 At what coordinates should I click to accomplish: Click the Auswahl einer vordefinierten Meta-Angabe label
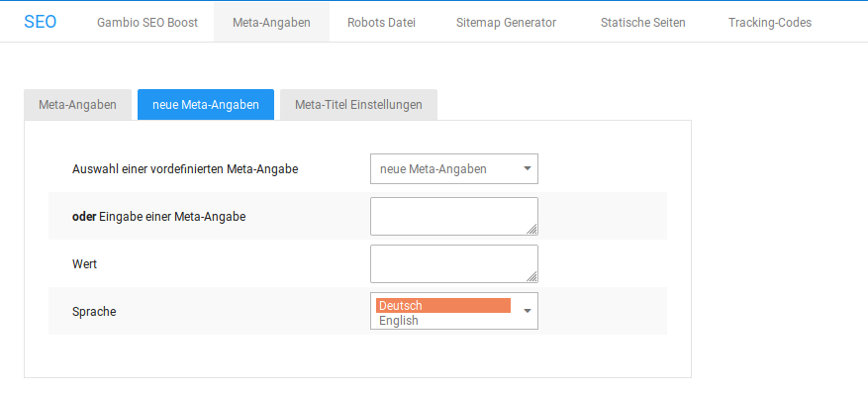tap(185, 169)
